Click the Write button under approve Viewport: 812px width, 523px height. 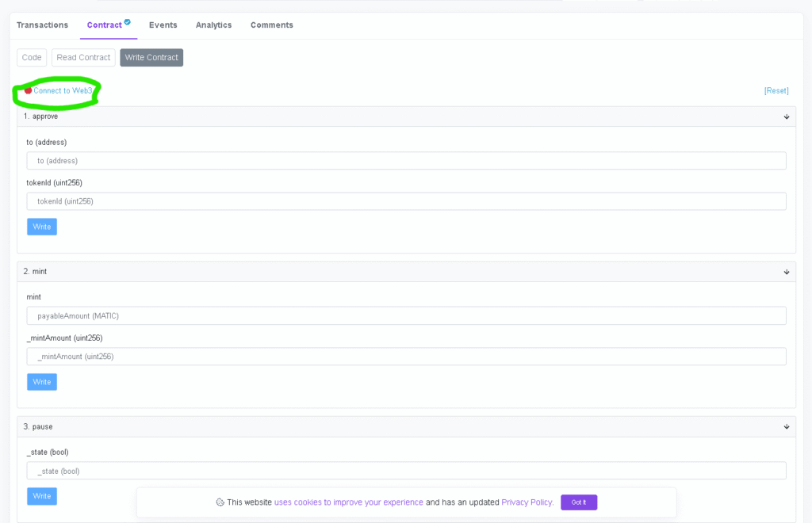pyautogui.click(x=41, y=227)
